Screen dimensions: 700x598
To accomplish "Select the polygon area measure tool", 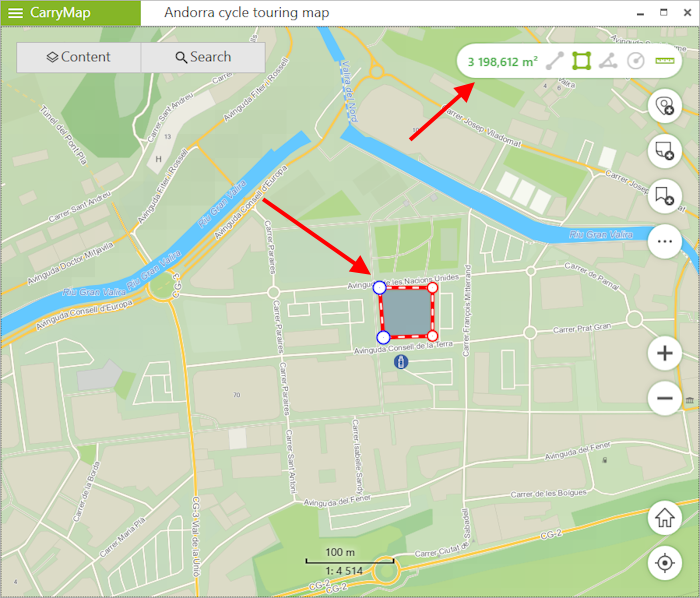I will coord(582,61).
